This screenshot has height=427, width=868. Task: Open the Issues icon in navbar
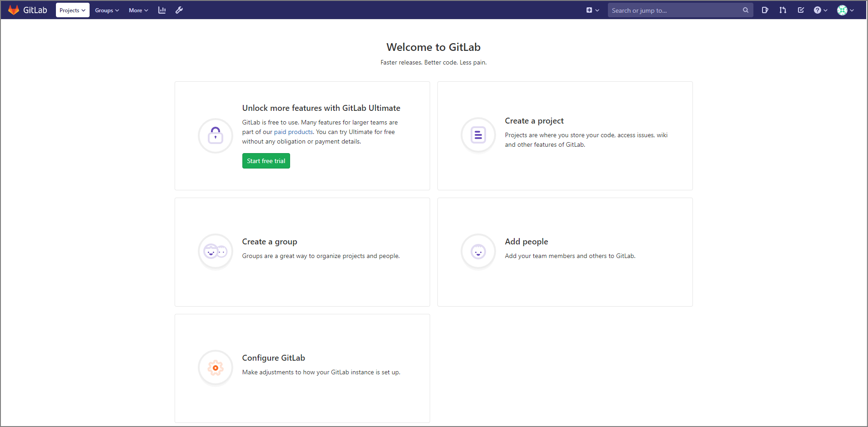tap(765, 10)
